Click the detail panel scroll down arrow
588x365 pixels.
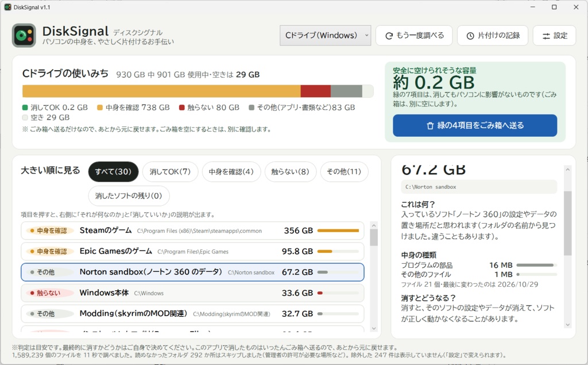(568, 325)
